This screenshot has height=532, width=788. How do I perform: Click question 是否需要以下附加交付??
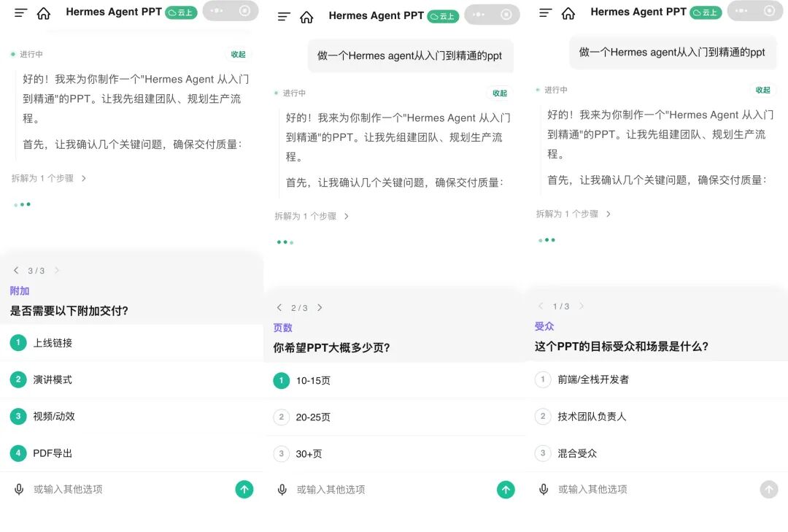[x=69, y=311]
